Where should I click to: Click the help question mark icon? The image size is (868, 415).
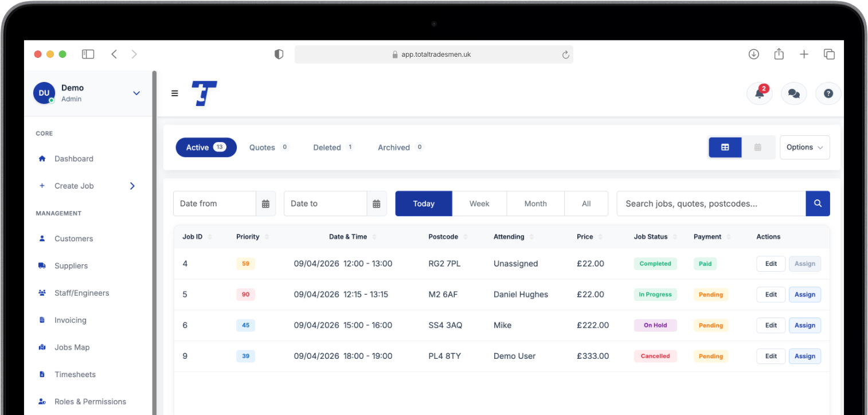click(828, 93)
